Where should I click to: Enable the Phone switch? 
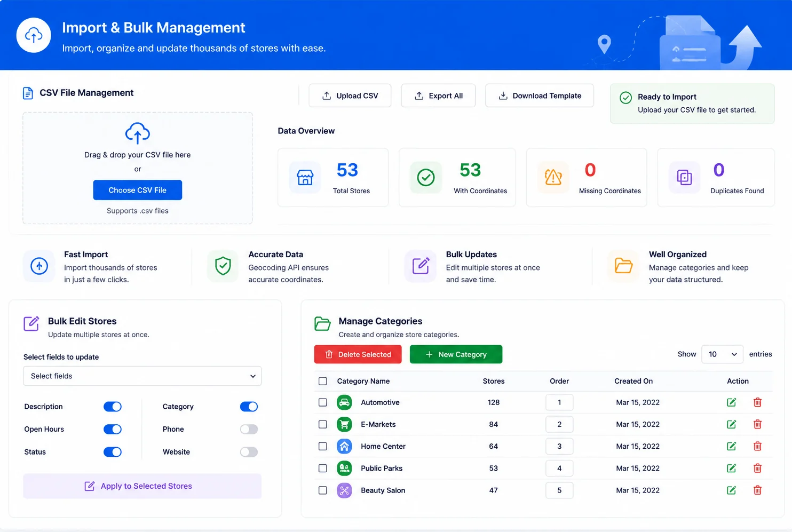point(249,429)
